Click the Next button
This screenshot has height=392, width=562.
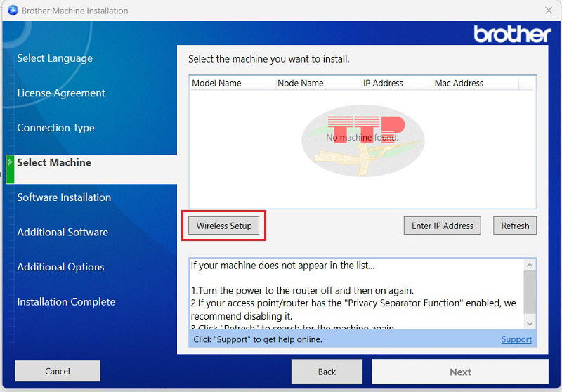(x=460, y=372)
